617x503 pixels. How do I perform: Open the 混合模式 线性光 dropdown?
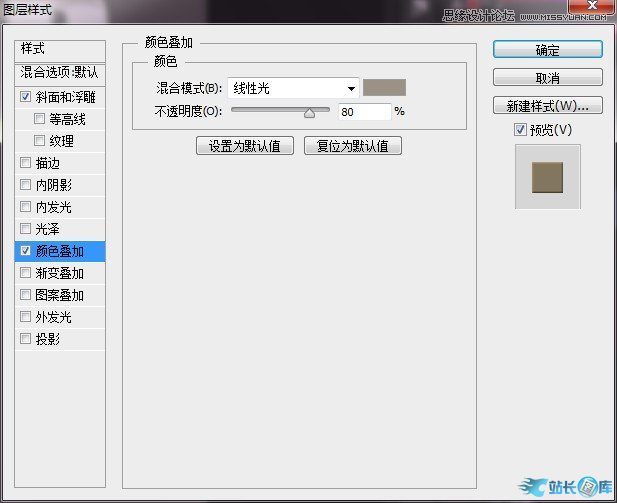click(x=293, y=88)
